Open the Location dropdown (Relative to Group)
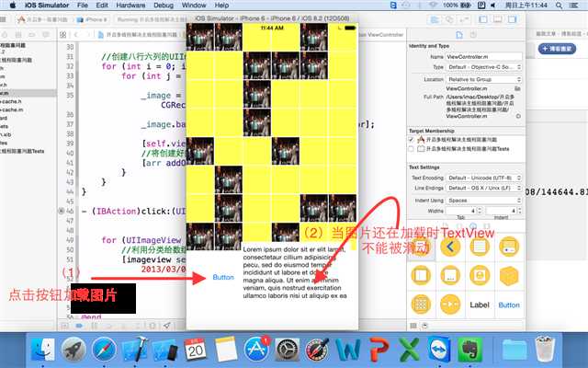 click(x=484, y=79)
